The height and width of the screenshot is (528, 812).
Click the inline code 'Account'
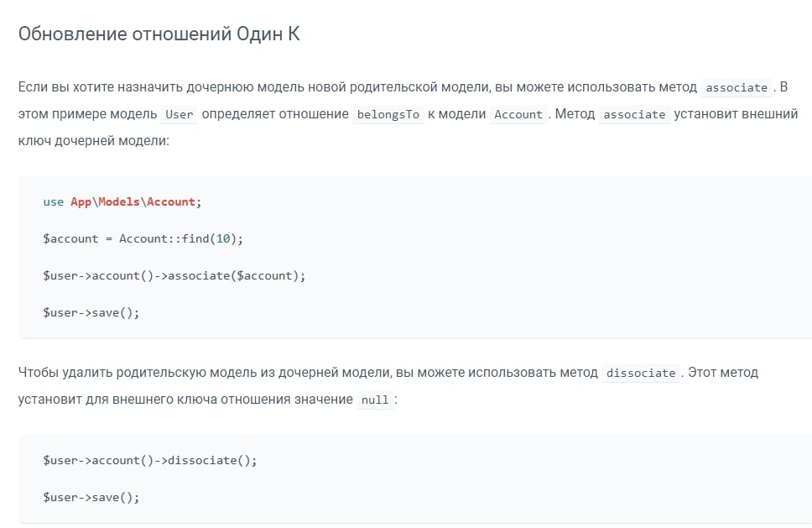coord(518,114)
